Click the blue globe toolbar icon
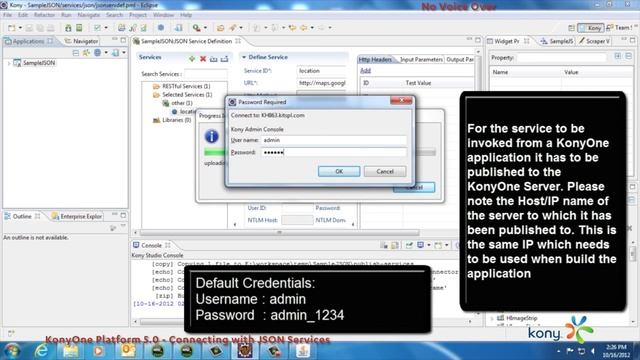 [x=161, y=28]
